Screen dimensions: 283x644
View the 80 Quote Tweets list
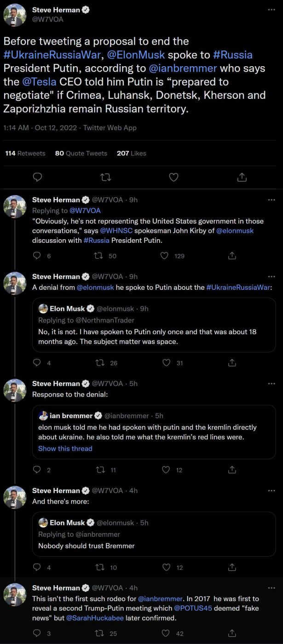tap(81, 153)
